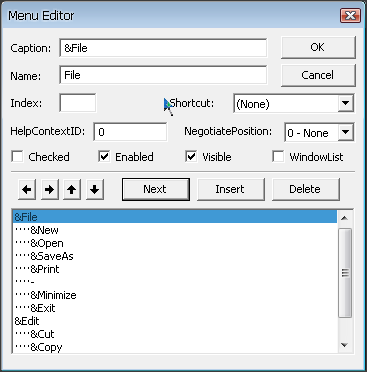367x372 pixels.
Task: Select the &File entry in menu list
Action: [x=175, y=217]
